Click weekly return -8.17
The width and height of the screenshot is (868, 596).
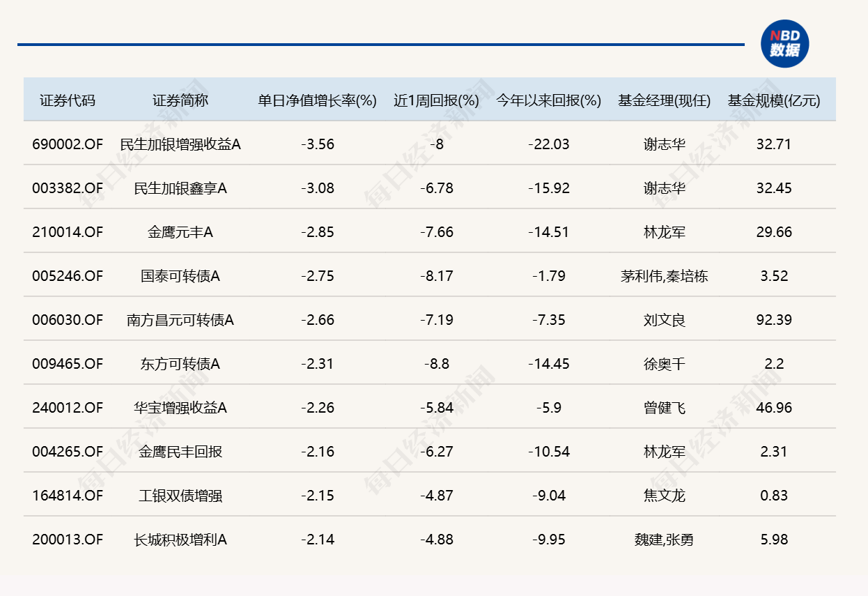(437, 276)
